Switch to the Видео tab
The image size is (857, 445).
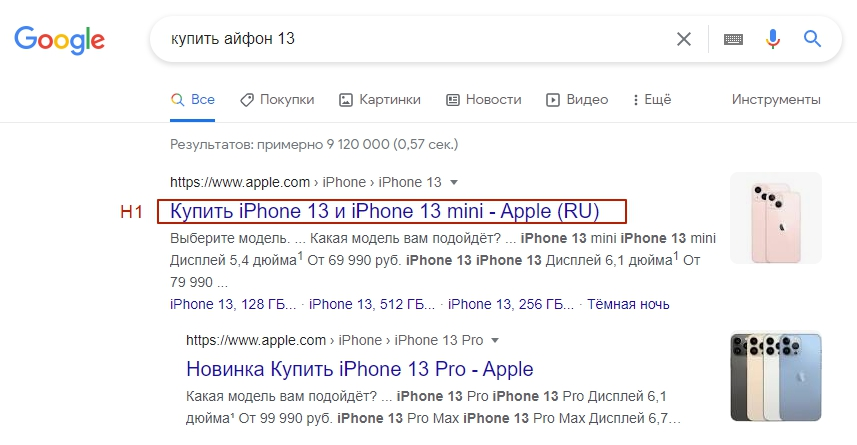pyautogui.click(x=577, y=100)
